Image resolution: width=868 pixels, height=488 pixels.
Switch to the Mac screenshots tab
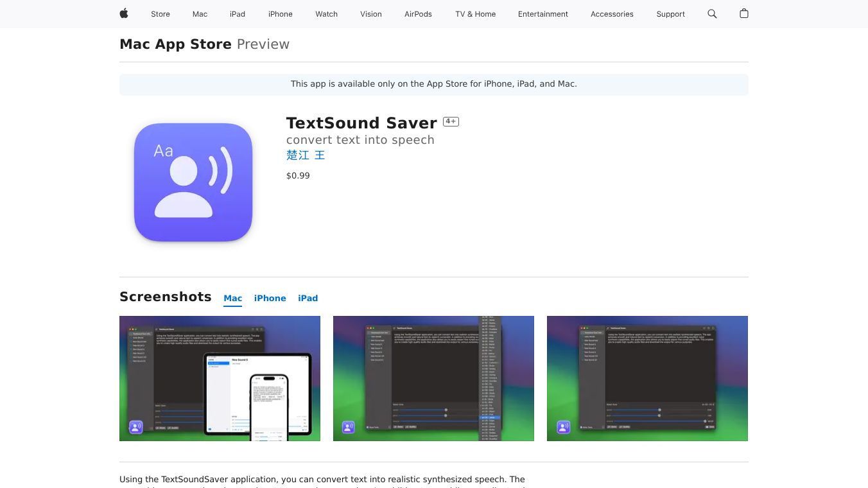click(x=233, y=299)
